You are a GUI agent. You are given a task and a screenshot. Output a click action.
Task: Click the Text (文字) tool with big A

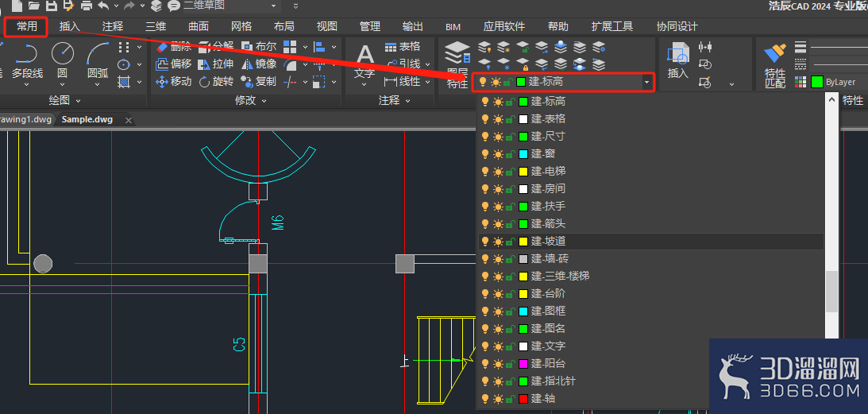coord(365,60)
